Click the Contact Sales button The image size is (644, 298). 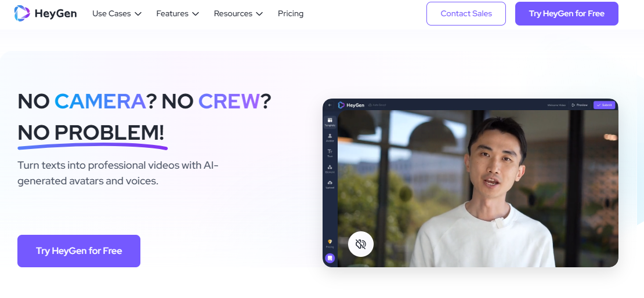coord(466,13)
